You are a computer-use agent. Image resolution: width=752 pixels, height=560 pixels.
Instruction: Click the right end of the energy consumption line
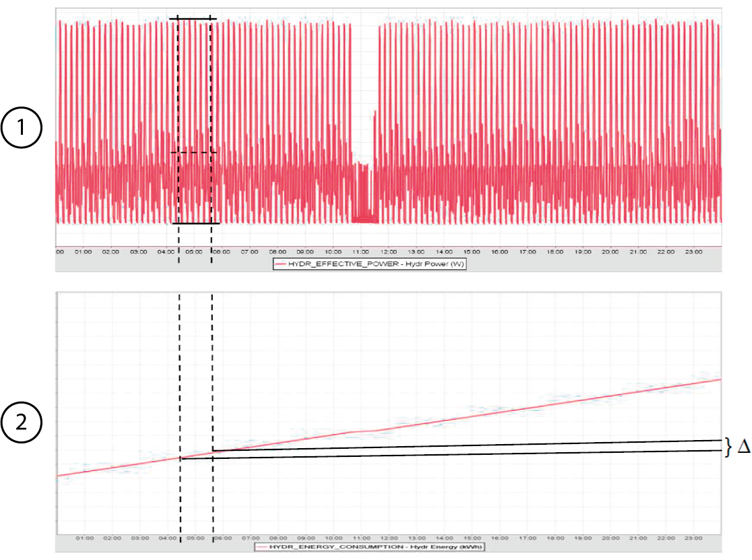[x=720, y=379]
